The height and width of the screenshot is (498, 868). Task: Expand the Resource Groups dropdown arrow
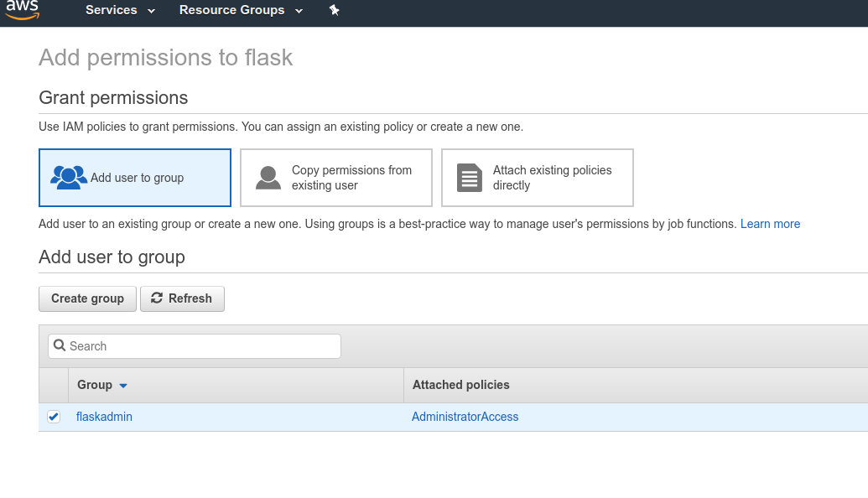click(x=299, y=11)
